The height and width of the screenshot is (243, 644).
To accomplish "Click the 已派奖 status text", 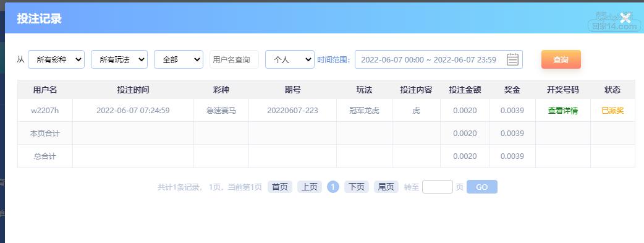I will (612, 111).
